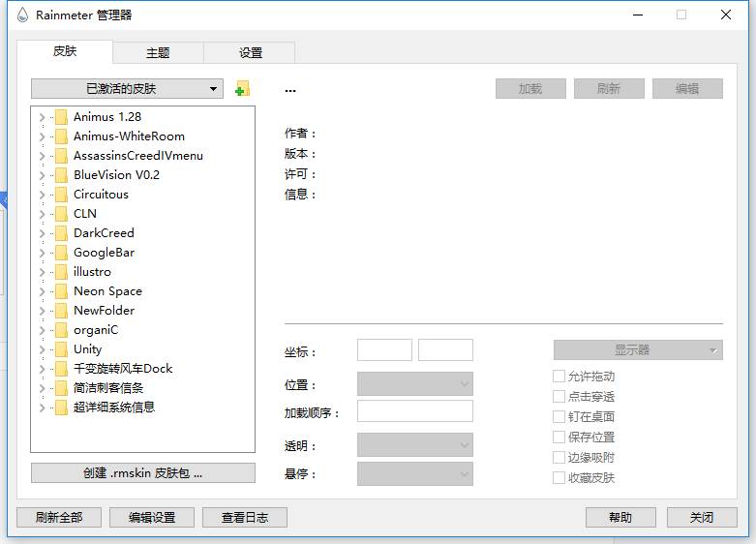
Task: Click the 编辑 button
Action: 687,89
